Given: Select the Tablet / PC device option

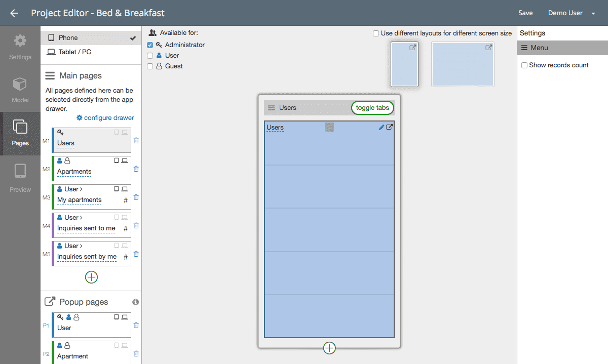Looking at the screenshot, I should coord(91,52).
